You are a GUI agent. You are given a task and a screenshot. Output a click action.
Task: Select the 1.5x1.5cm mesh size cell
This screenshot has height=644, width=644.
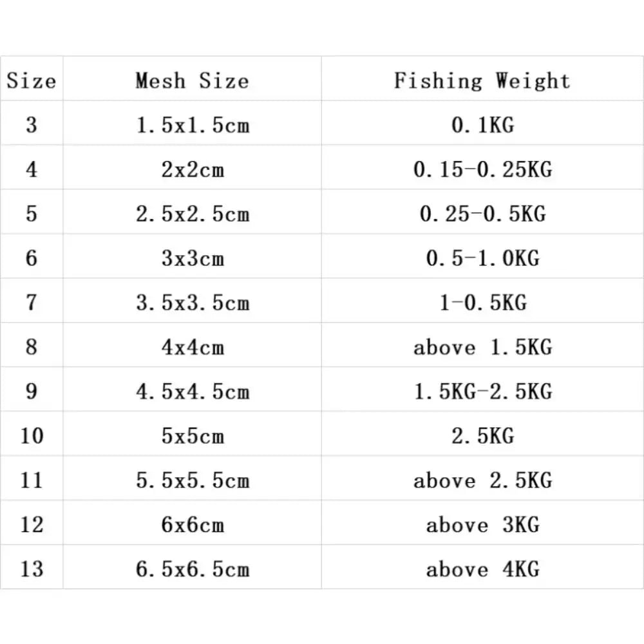pos(192,125)
